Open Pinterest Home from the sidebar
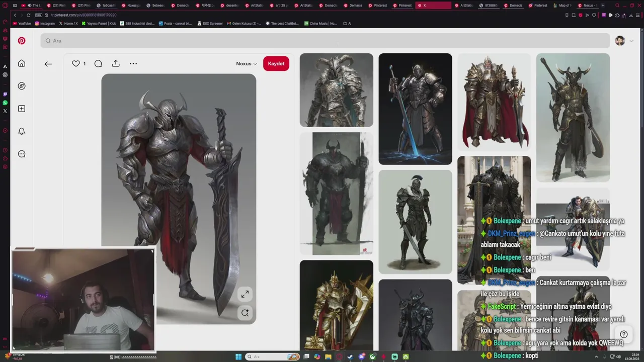 click(22, 63)
